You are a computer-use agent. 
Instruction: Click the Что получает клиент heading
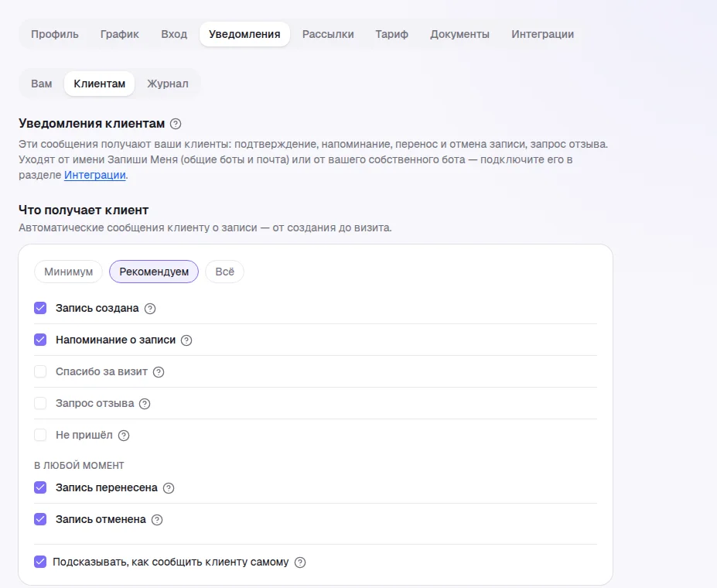84,210
